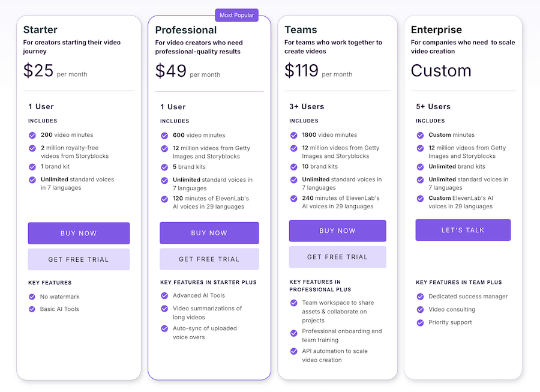Click the checkmark beside Team workspace to share assets
The width and height of the screenshot is (540, 392).
pos(293,303)
